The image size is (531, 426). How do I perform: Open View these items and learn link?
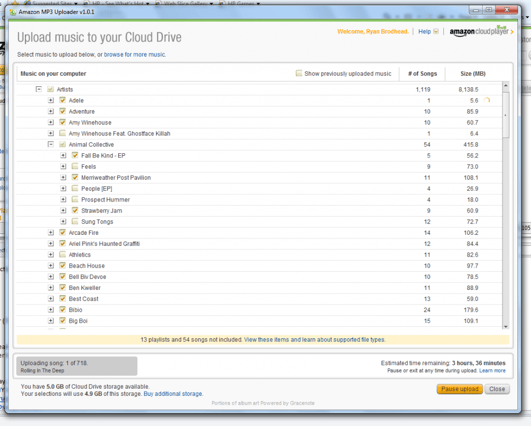(x=315, y=339)
